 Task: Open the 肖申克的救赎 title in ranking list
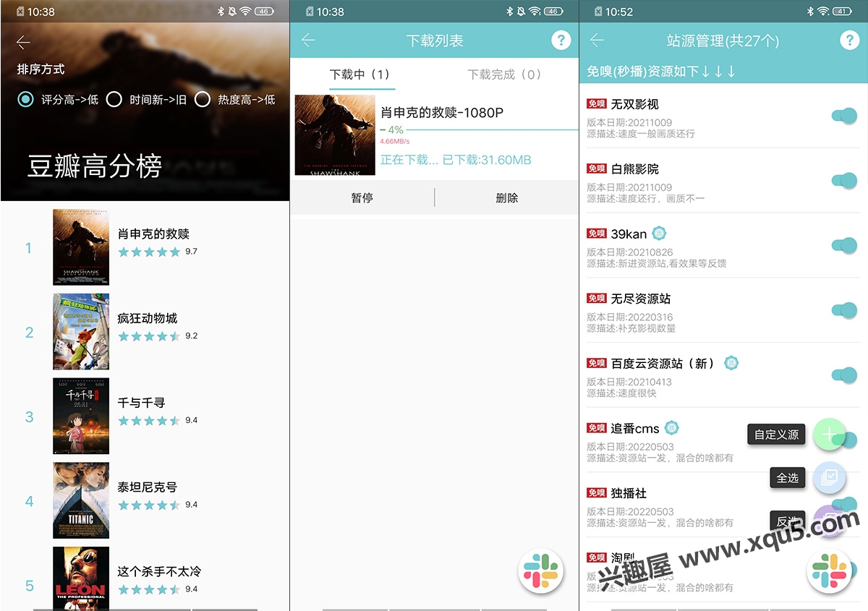tap(153, 234)
